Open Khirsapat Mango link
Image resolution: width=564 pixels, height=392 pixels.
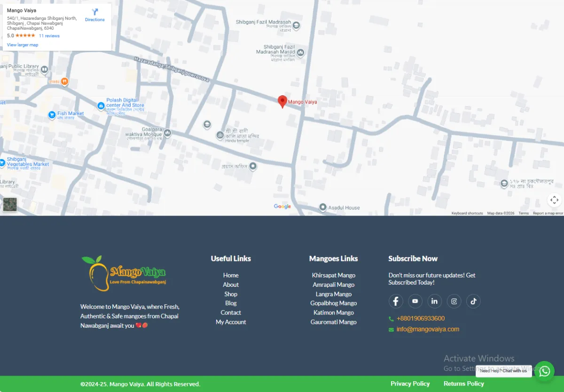coord(334,275)
